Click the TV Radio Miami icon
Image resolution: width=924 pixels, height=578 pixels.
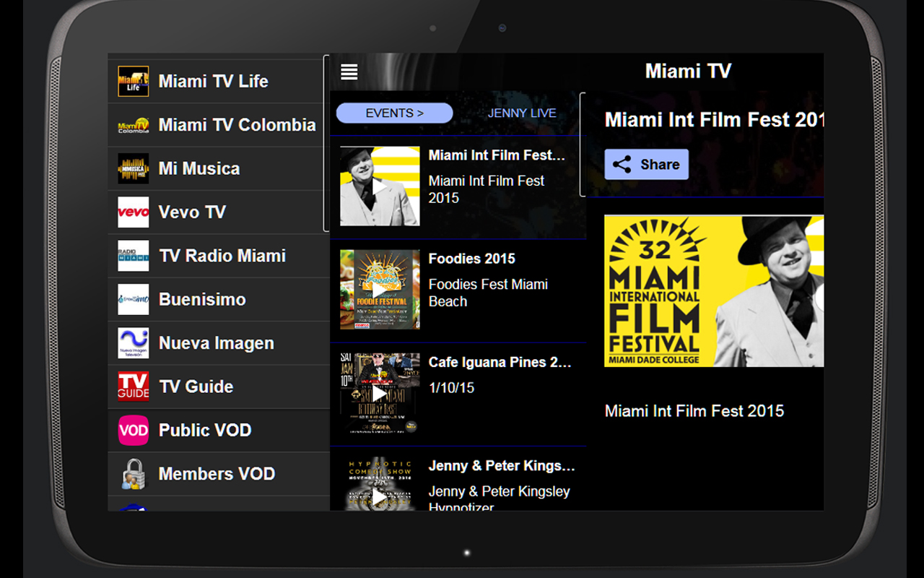(x=133, y=255)
